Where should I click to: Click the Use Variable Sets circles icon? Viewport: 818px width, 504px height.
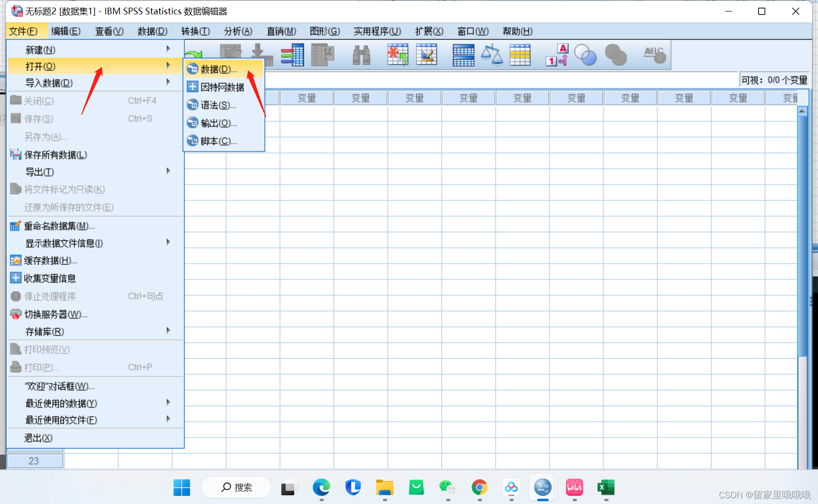pos(585,55)
